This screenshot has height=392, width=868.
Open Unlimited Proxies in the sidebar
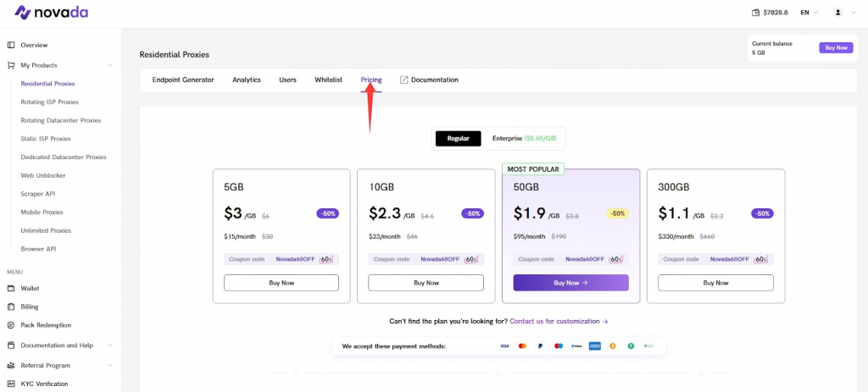(x=46, y=230)
